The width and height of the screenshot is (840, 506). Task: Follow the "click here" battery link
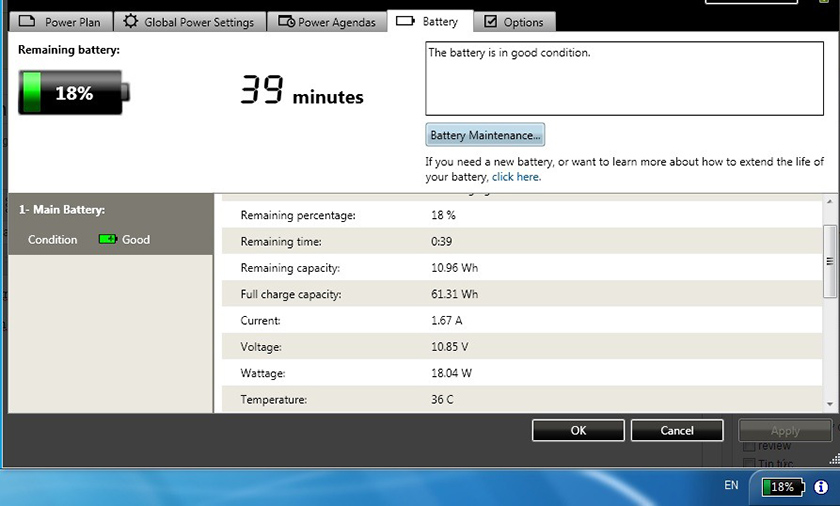click(515, 177)
